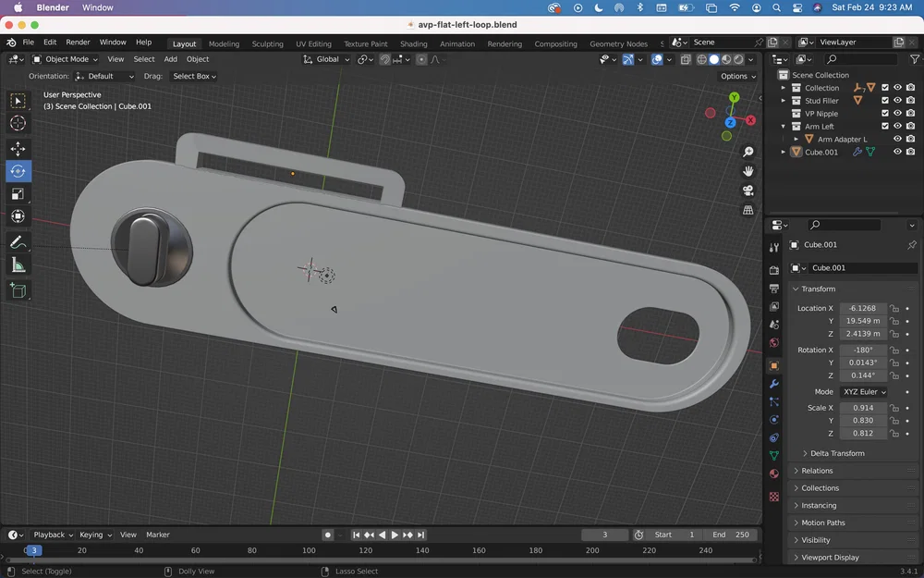Uncheck the VP Nipple collection checkbox
Viewport: 924px width, 578px height.
click(x=884, y=114)
